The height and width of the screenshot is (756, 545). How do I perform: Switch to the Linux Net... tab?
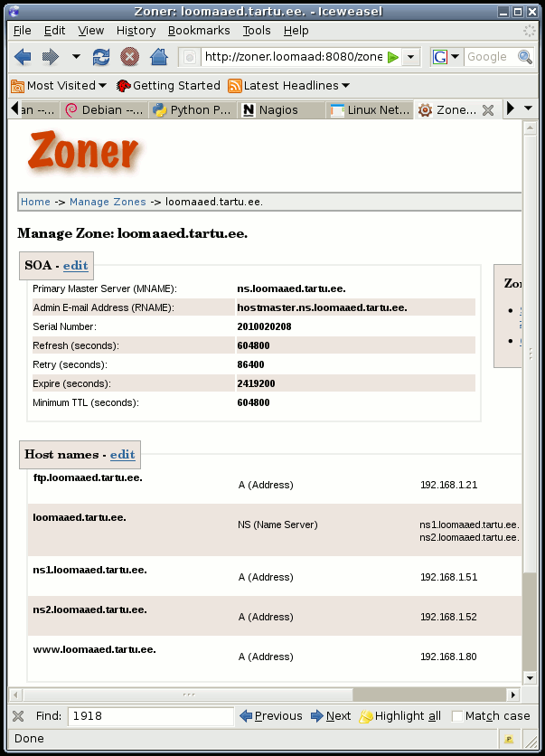(370, 110)
